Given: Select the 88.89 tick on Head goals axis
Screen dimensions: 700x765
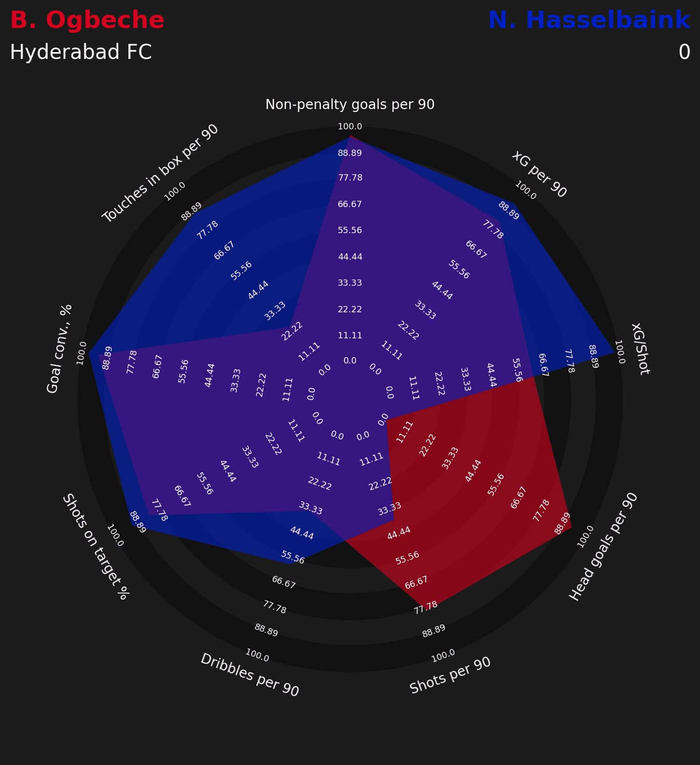Looking at the screenshot, I should [x=563, y=523].
